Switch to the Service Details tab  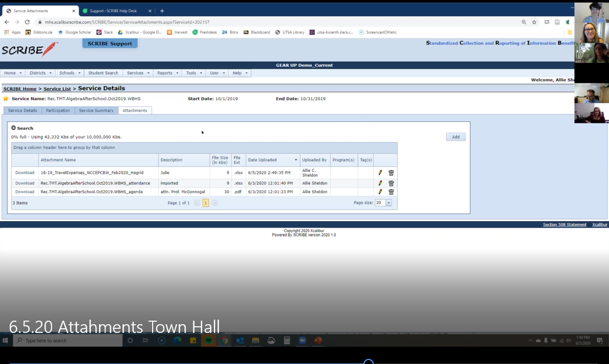point(22,111)
